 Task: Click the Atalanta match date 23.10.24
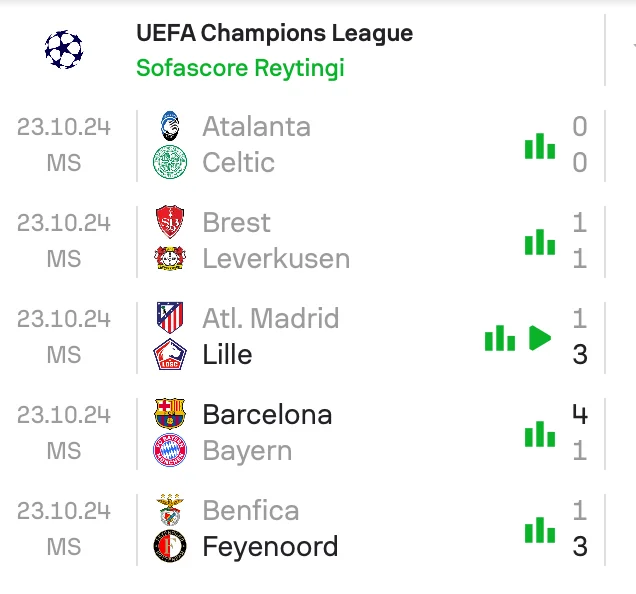point(64,127)
